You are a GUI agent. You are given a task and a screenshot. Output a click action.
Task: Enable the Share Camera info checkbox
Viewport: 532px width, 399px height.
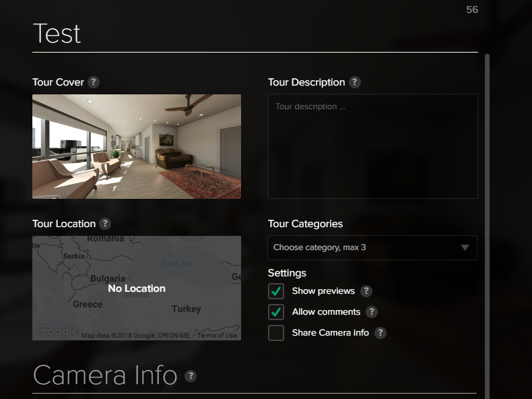point(276,333)
